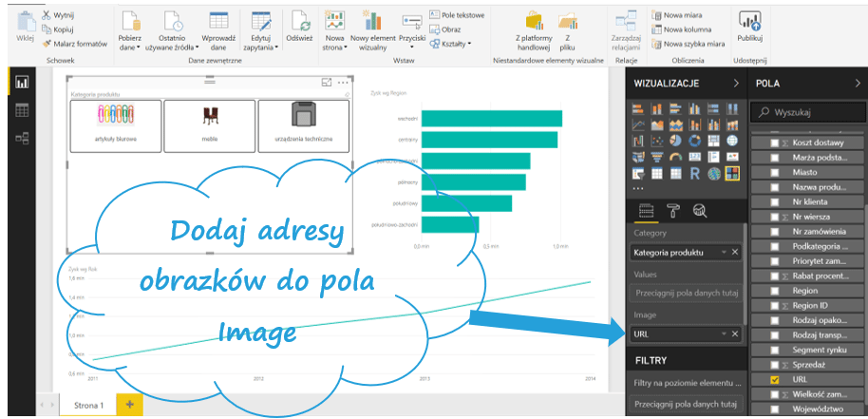868x419 pixels.
Task: Add a new page with plus tab
Action: coord(128,405)
